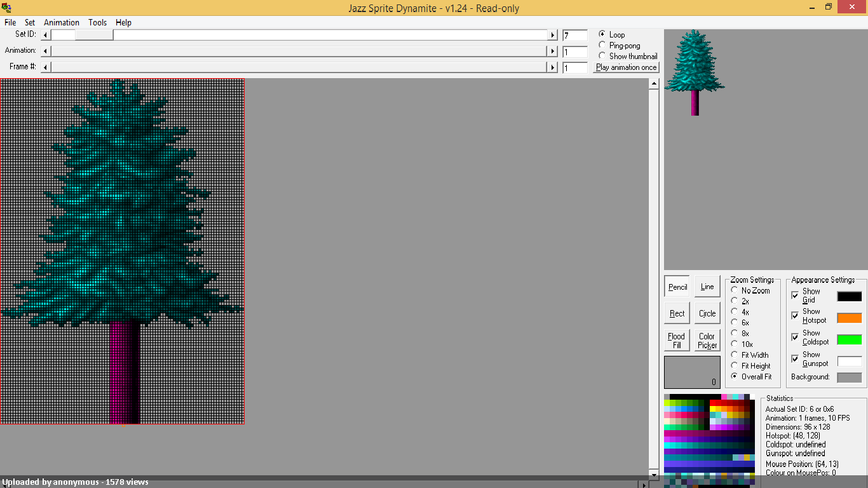Click the Frame # right scroll arrow
The height and width of the screenshot is (488, 868).
(x=553, y=67)
